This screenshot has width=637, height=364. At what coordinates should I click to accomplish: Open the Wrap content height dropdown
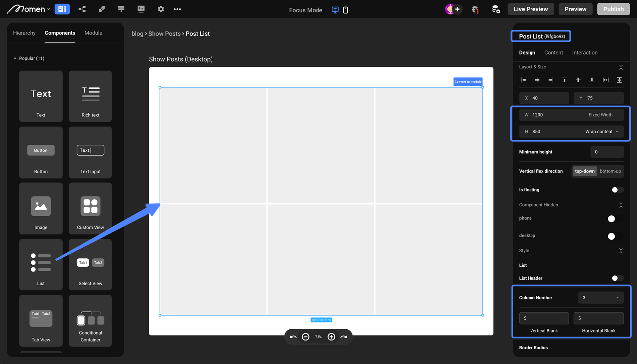click(602, 132)
